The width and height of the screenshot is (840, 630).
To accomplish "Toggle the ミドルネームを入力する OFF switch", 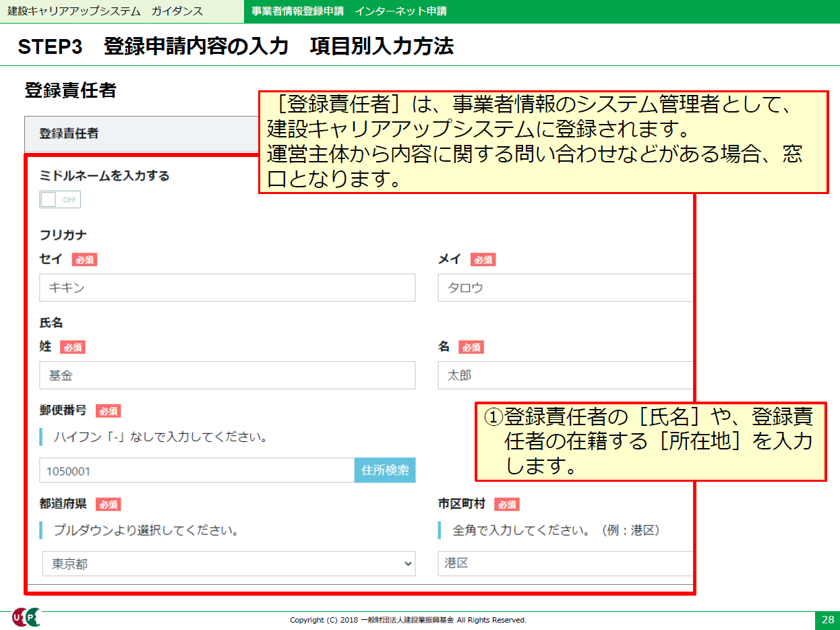I will 60,199.
